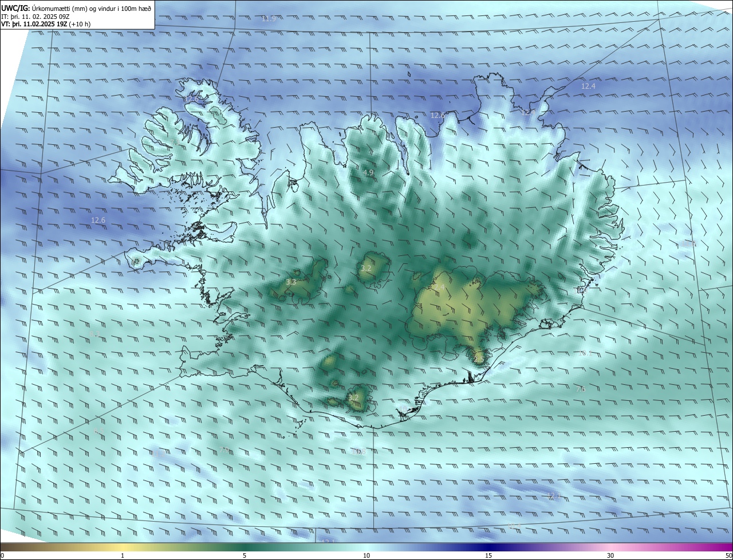Click the '3.2' label on Hofsjökull glacier

coord(366,268)
